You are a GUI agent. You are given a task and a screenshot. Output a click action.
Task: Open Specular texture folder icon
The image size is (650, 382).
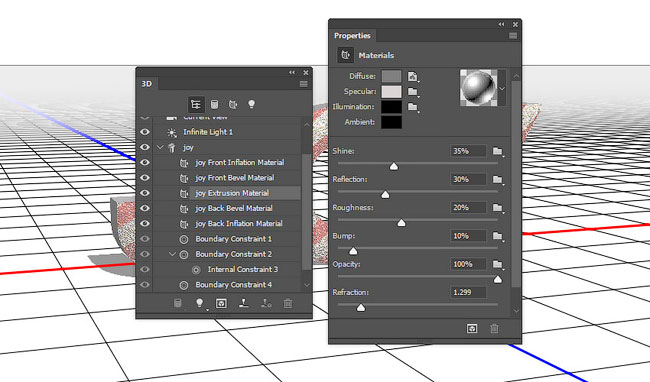pos(412,92)
